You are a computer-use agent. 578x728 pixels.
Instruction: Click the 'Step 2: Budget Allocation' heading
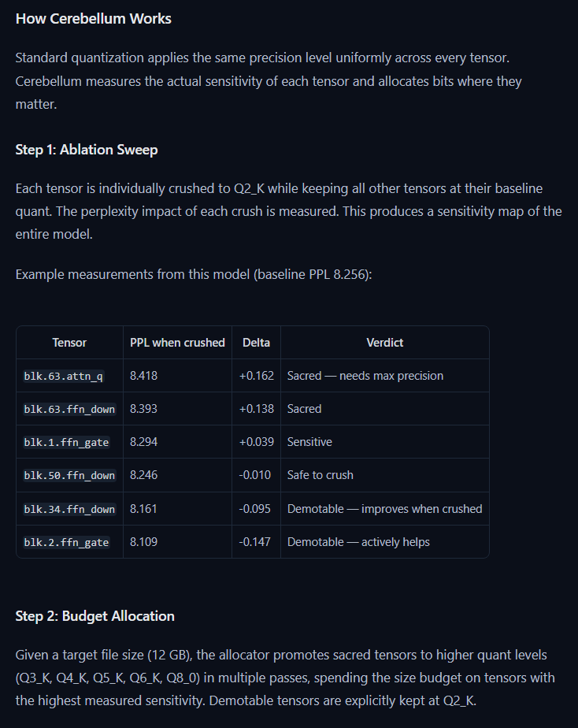[x=94, y=615]
